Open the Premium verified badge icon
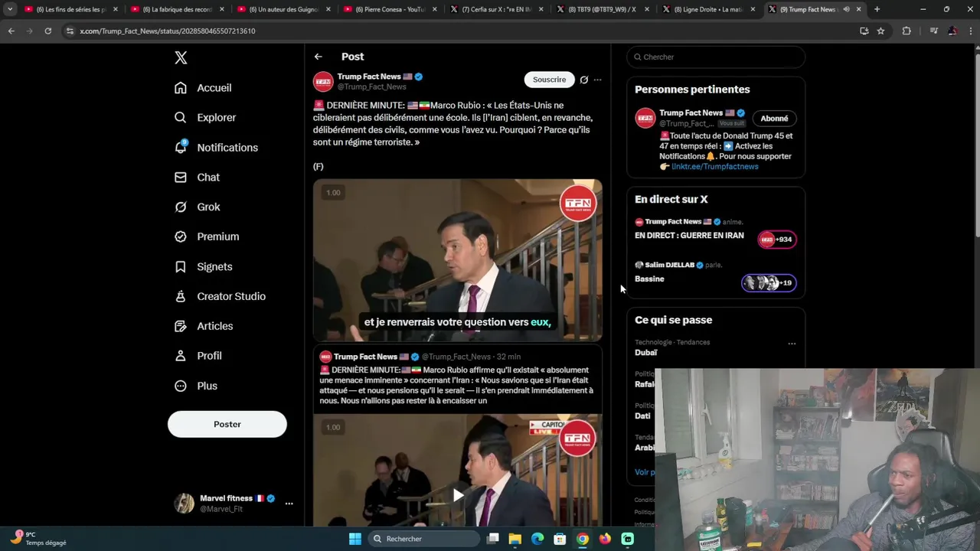 click(181, 236)
